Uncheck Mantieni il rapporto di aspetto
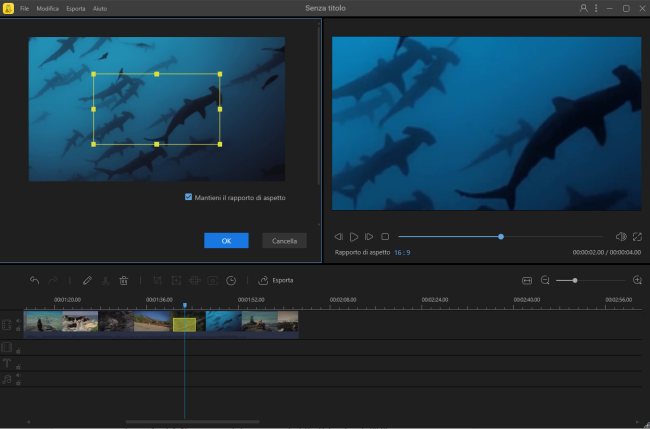Image resolution: width=650 pixels, height=429 pixels. coord(189,197)
